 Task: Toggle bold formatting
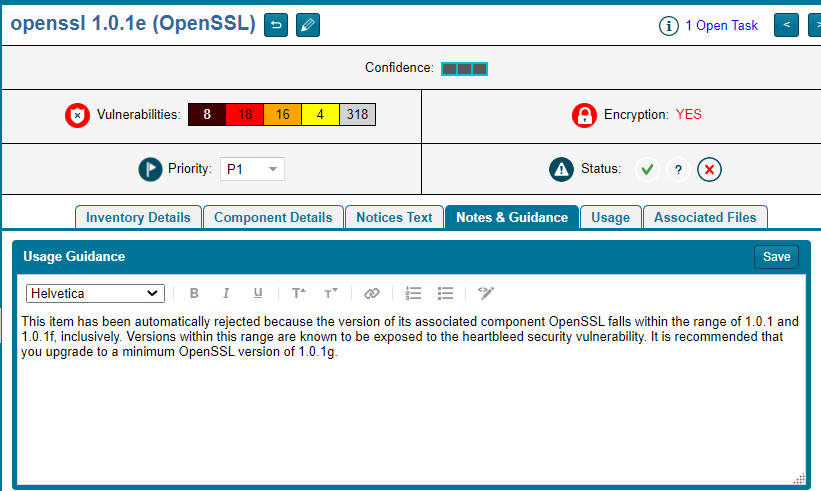[194, 293]
